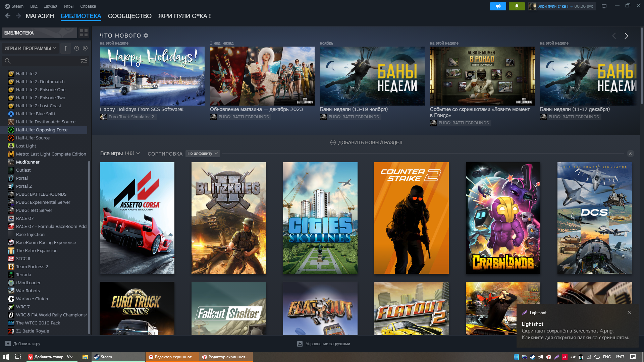Open Task View on taskbar
This screenshot has width=644, height=362.
(x=18, y=357)
